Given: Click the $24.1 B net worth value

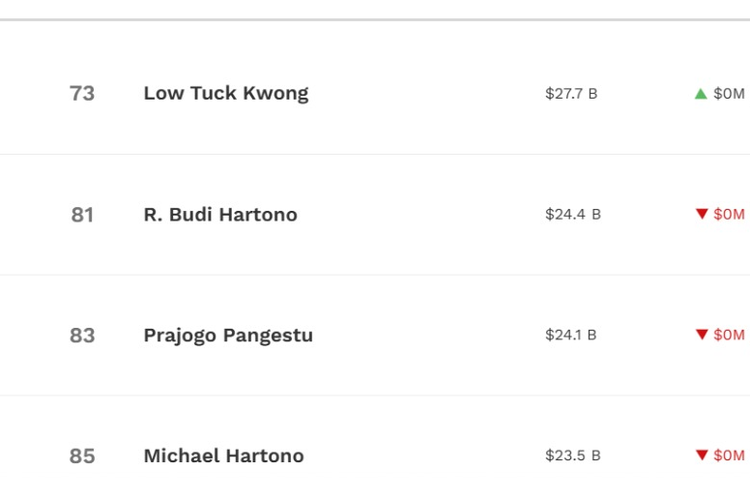Looking at the screenshot, I should click(x=571, y=334).
